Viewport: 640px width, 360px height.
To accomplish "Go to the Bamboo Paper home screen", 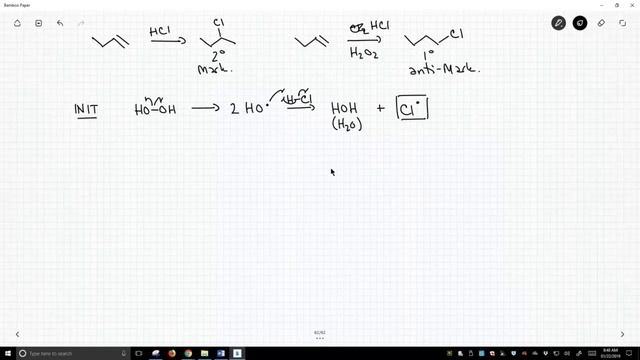I will coord(17,23).
